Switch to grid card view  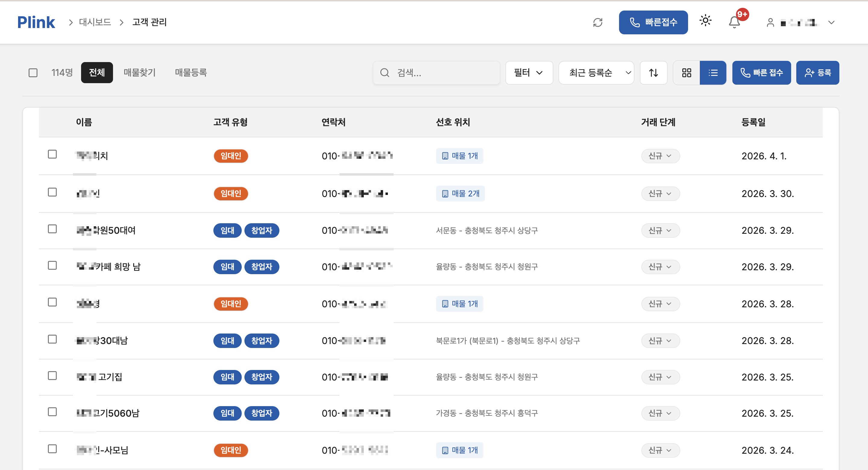click(x=686, y=73)
